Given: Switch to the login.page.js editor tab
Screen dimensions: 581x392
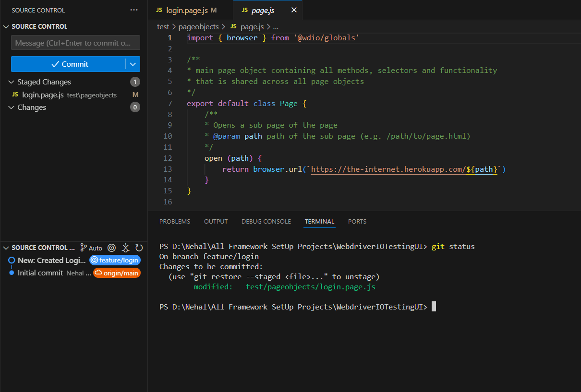Looking at the screenshot, I should 191,10.
